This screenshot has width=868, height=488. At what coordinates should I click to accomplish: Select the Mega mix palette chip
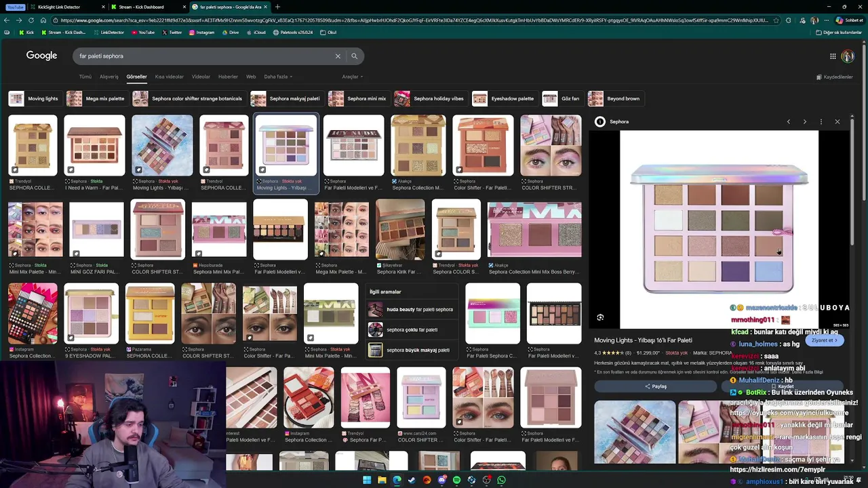coord(96,99)
